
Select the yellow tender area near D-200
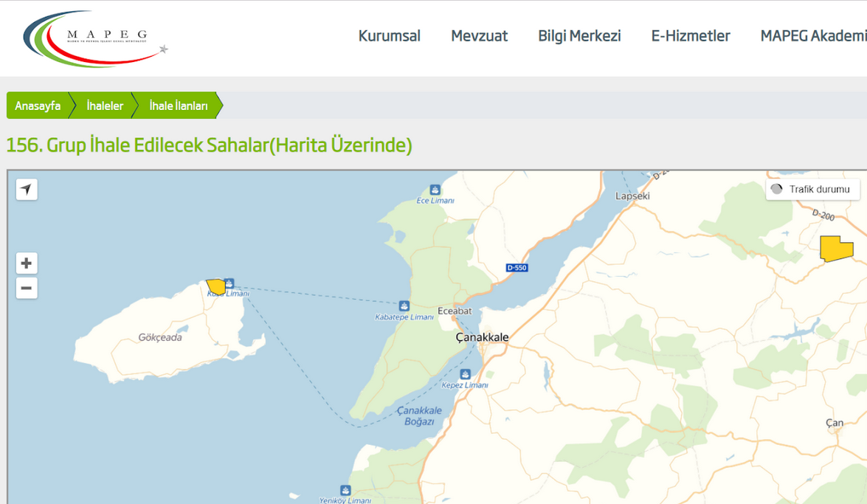click(835, 249)
